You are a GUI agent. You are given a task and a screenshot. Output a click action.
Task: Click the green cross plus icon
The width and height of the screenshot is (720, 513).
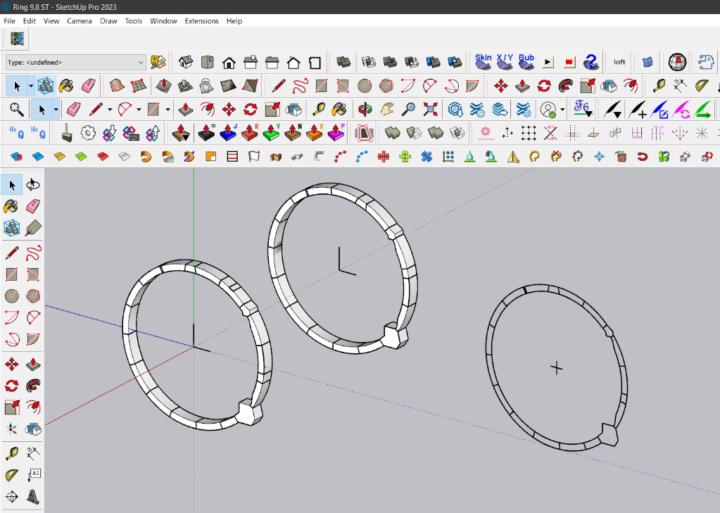click(x=405, y=157)
